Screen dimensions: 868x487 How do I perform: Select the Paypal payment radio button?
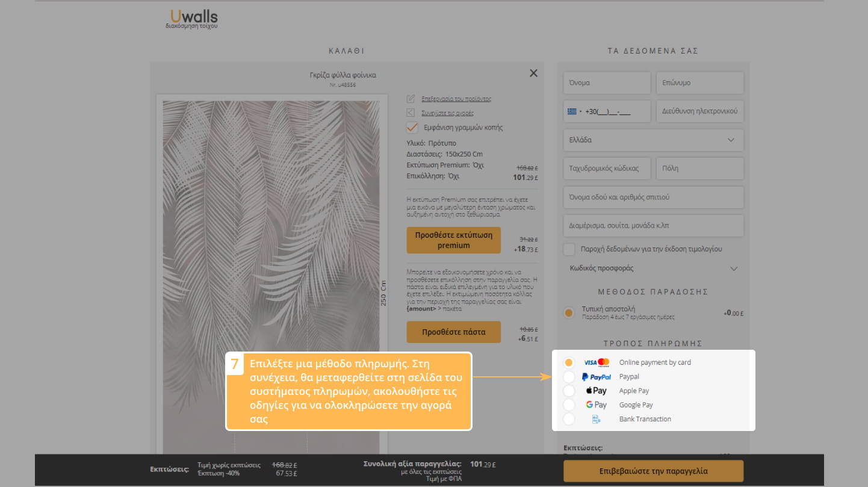(569, 377)
